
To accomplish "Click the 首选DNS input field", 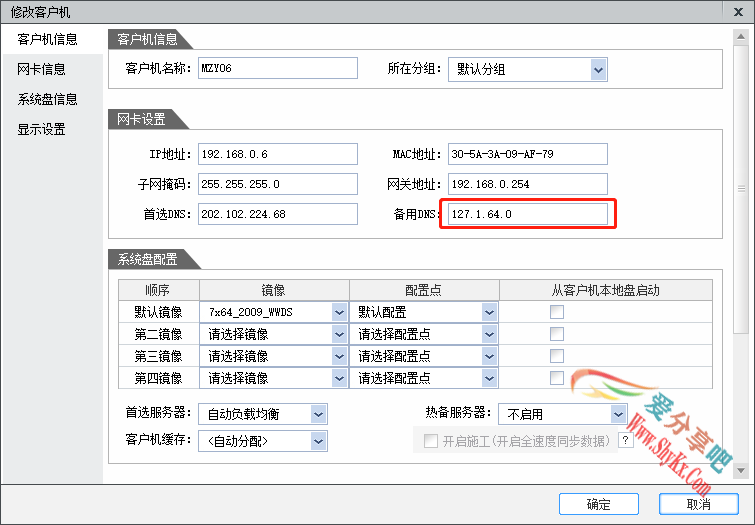I will (x=278, y=214).
